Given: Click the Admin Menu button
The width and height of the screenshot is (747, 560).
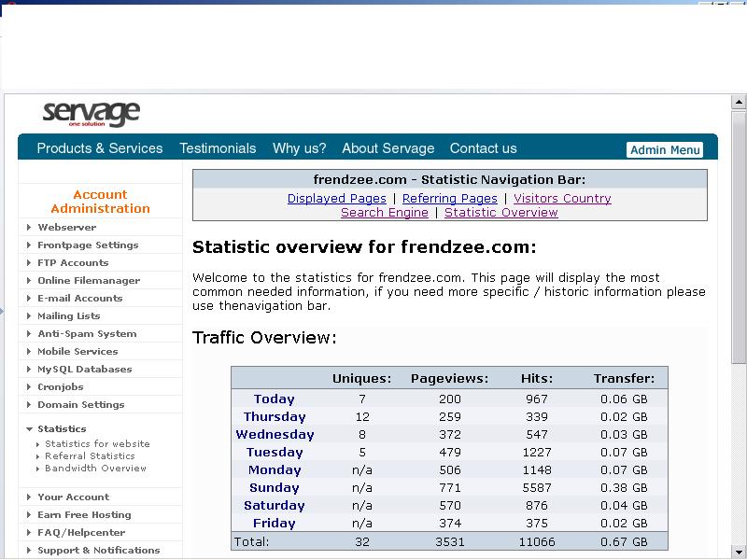Looking at the screenshot, I should click(x=665, y=149).
